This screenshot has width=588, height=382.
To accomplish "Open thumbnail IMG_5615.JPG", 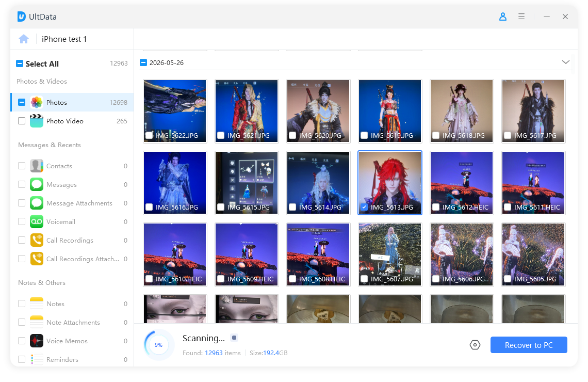I will (247, 183).
